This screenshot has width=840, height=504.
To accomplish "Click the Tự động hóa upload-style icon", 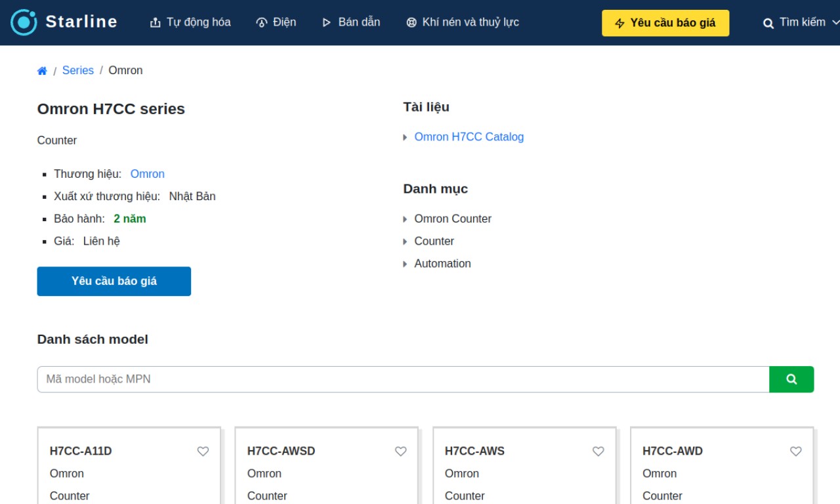I will pyautogui.click(x=156, y=23).
